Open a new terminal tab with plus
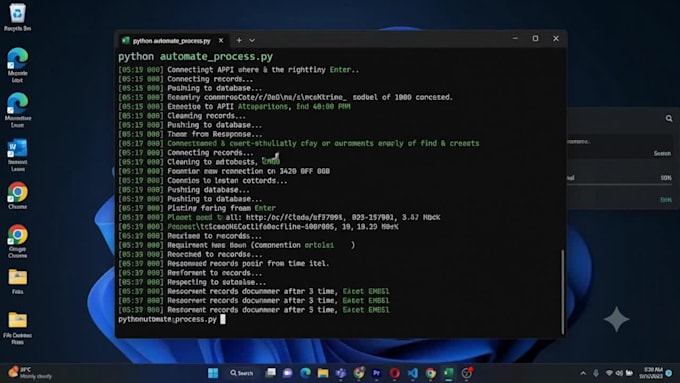 pyautogui.click(x=239, y=40)
